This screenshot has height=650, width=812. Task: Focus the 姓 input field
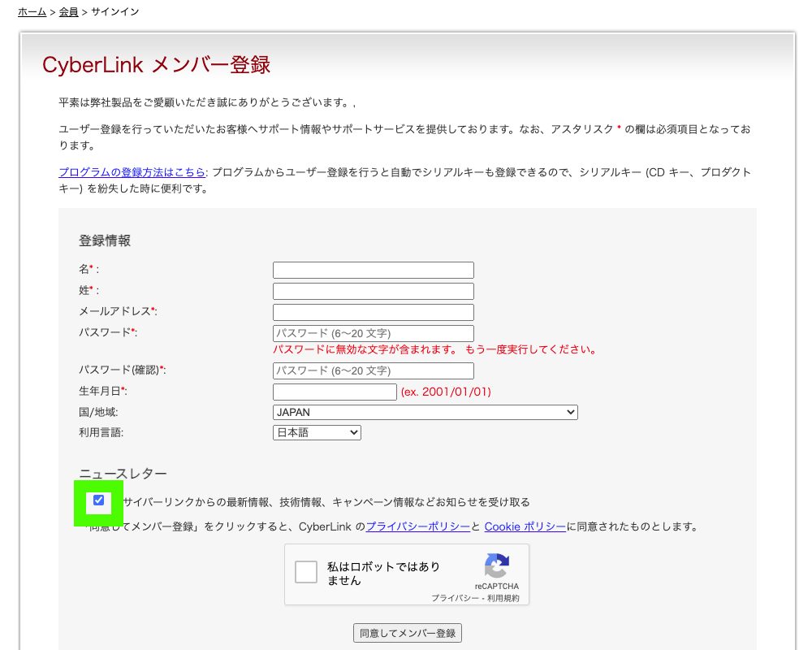tap(374, 292)
